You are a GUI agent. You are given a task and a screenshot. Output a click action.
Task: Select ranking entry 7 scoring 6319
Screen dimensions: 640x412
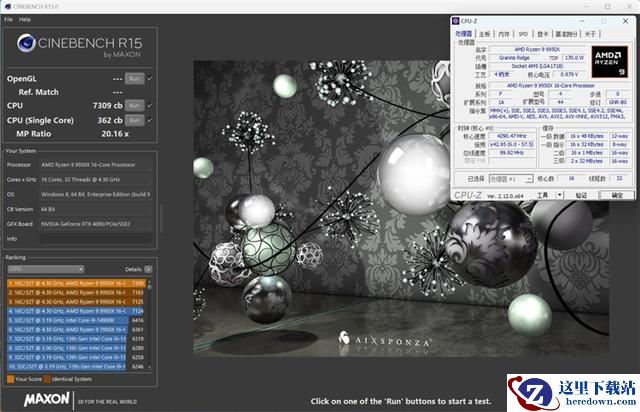click(76, 339)
